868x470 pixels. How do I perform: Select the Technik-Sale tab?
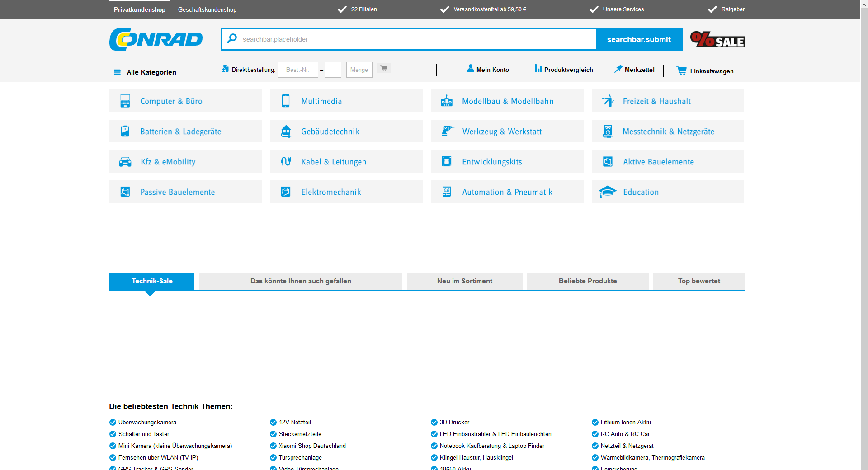point(152,281)
